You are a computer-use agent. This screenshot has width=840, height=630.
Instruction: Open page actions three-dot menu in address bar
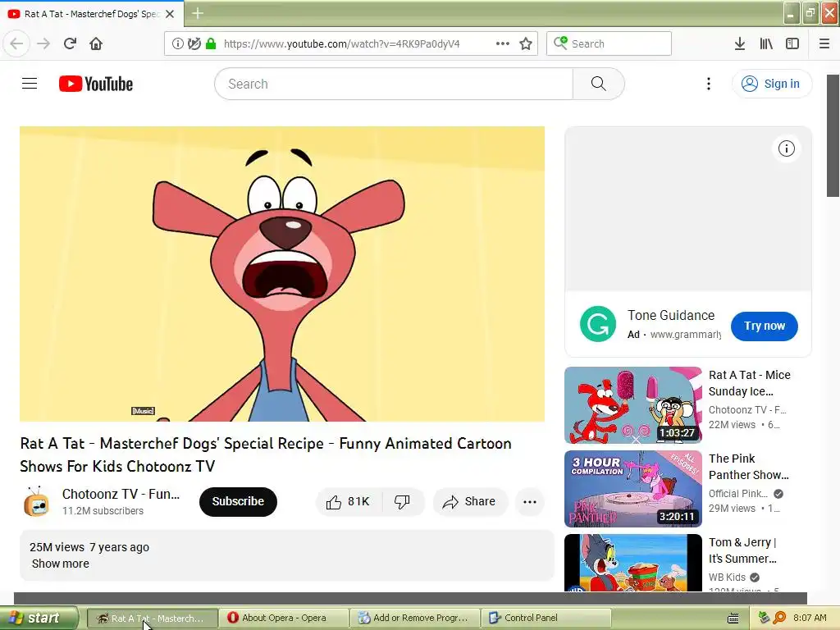503,43
